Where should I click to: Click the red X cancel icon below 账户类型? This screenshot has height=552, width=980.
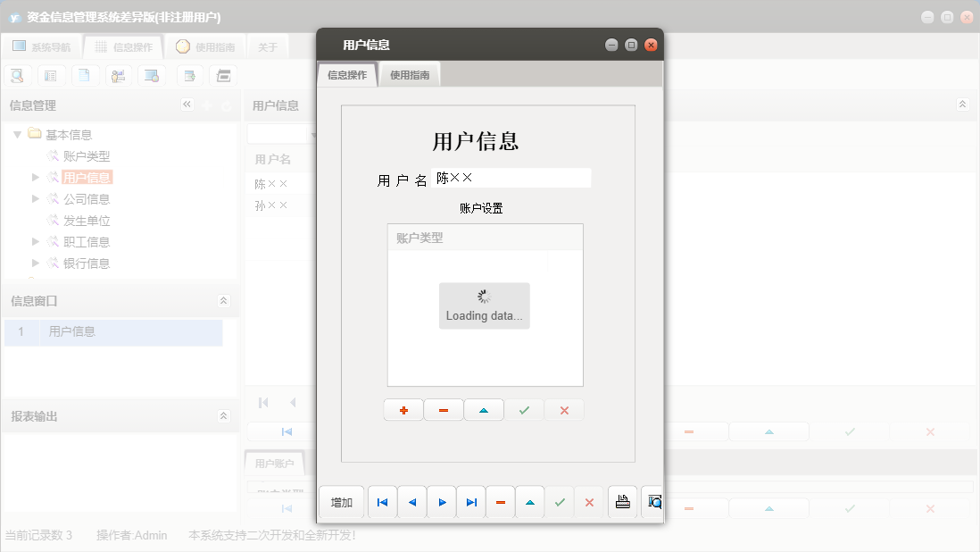[564, 409]
